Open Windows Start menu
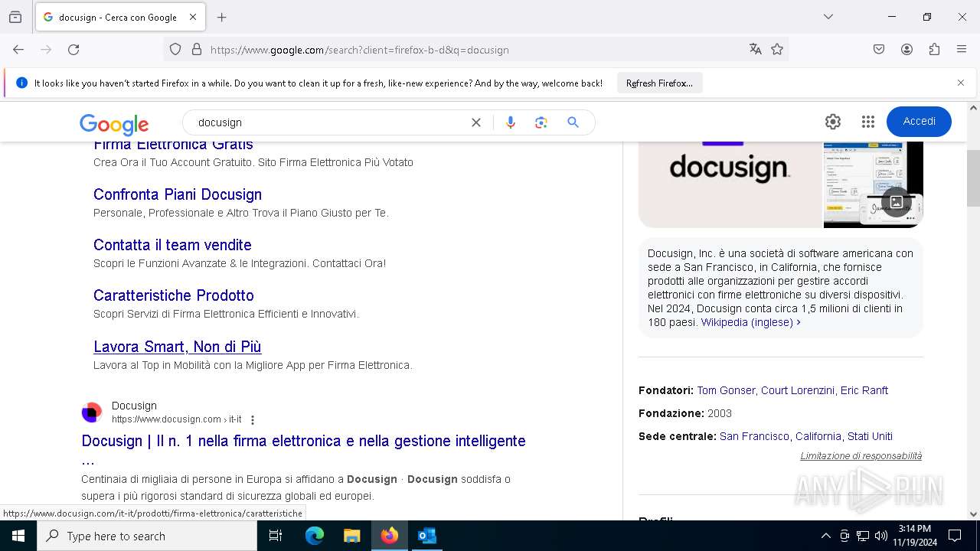 (x=18, y=536)
